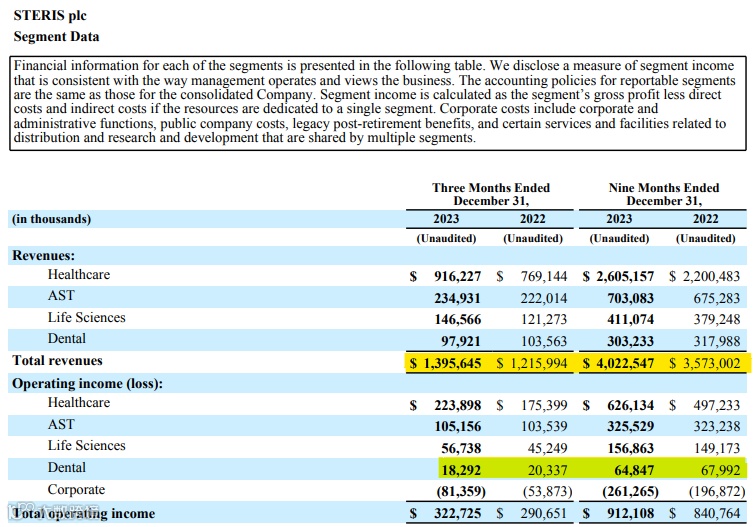Click AST revenue value 222,014

[x=544, y=298]
